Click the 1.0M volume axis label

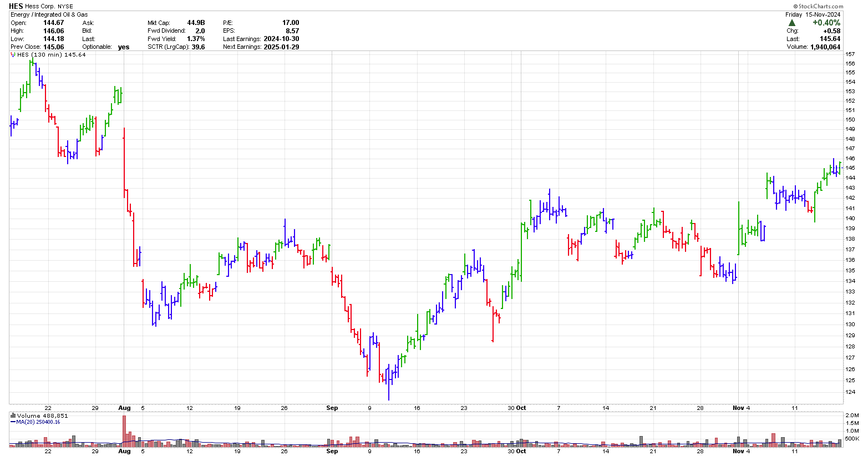(852, 430)
